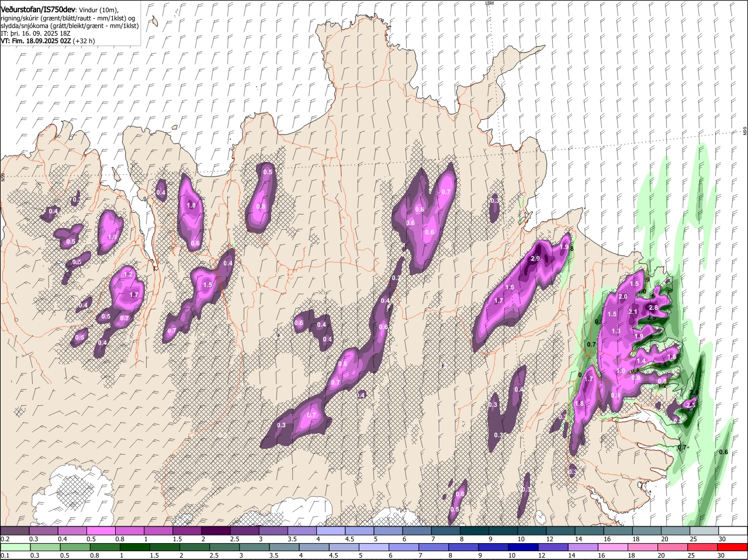Click the dark teal top-row swatch between 8 and 9
The width and height of the screenshot is (748, 560).
coord(475,531)
